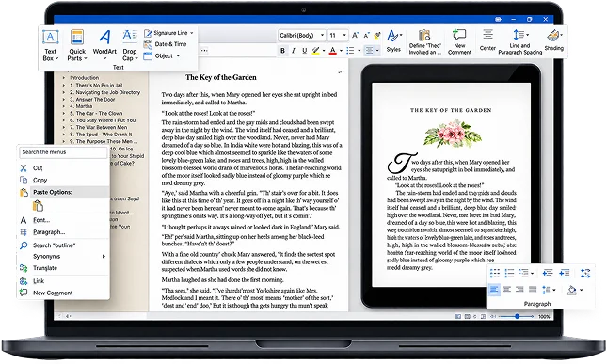Click the Define 'Theo' lookup icon
Image resolution: width=607 pixels, height=364 pixels.
424,35
